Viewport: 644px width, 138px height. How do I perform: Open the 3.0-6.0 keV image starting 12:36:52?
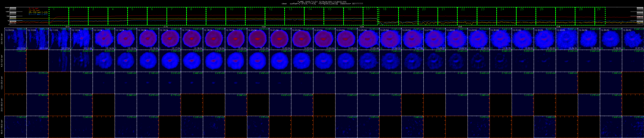pyautogui.click(x=633, y=39)
